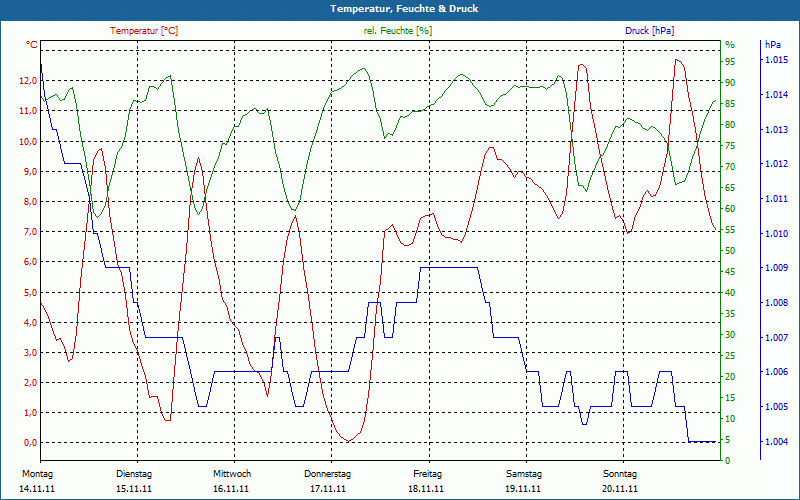Click the temperature axis value '12,0'
The height and width of the screenshot is (500, 800).
[28, 81]
